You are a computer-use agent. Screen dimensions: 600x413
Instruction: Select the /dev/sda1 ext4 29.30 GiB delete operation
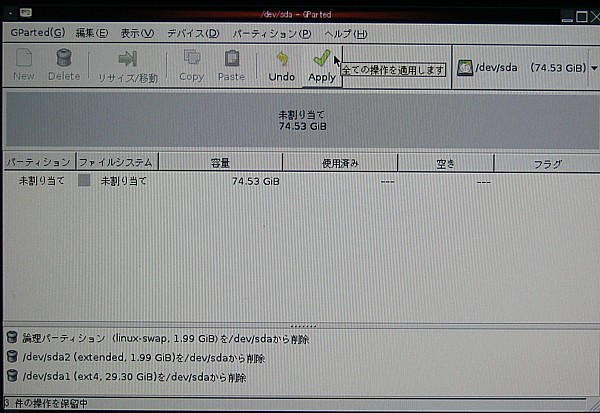pos(134,377)
